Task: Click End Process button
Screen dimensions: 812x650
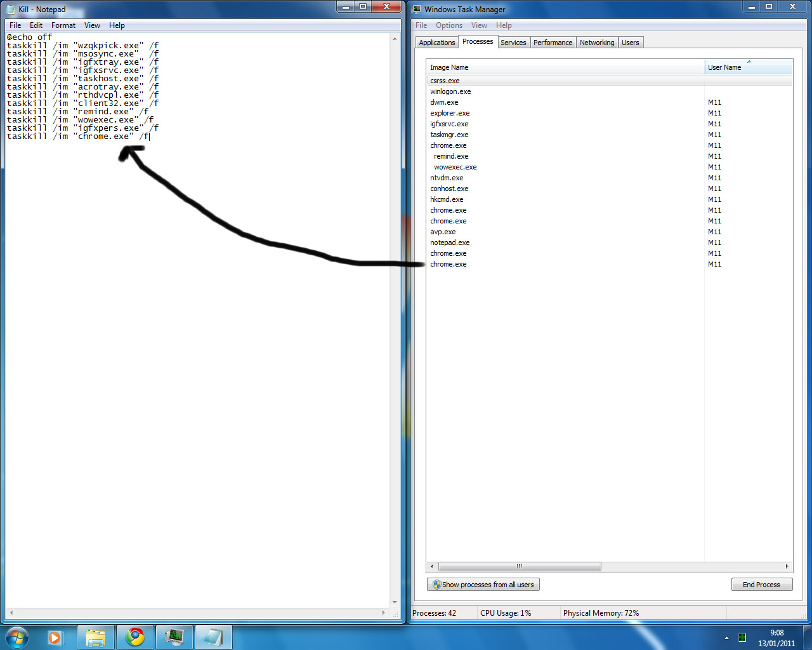Action: point(761,585)
